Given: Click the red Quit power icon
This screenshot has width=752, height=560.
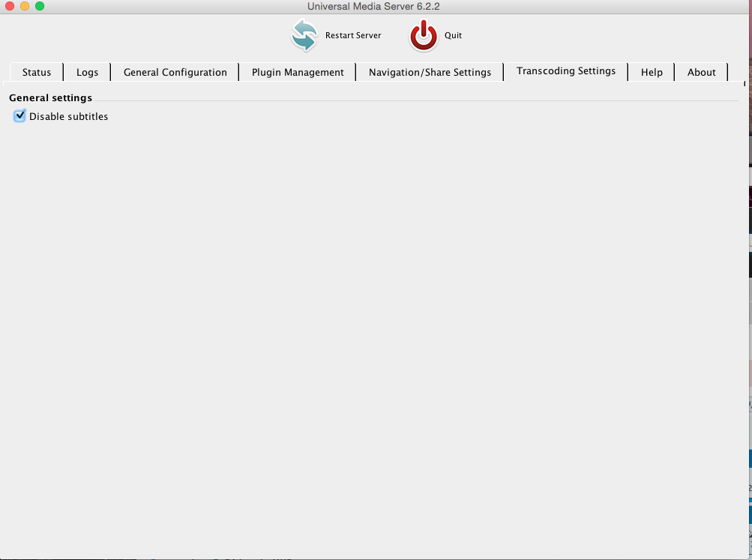Looking at the screenshot, I should [424, 35].
